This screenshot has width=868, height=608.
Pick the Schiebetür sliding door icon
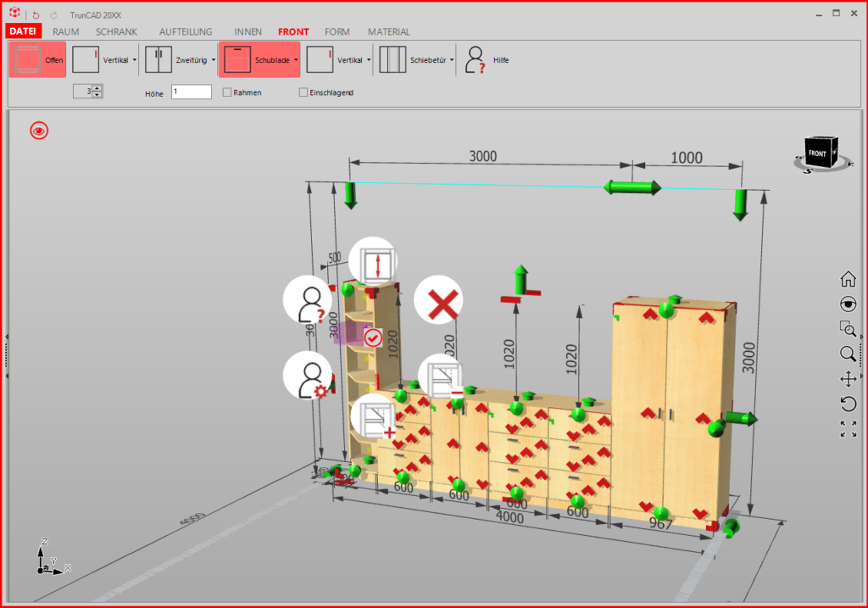[x=393, y=60]
